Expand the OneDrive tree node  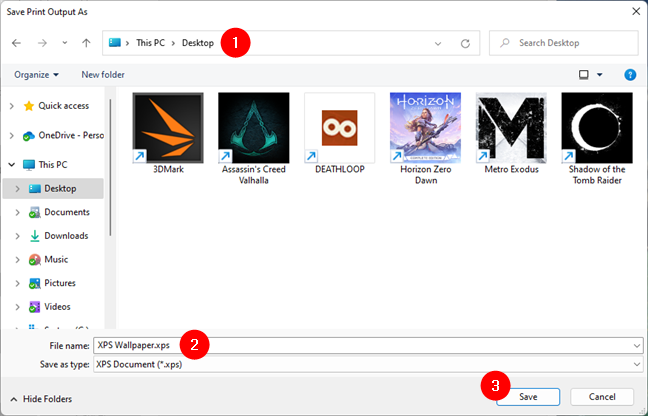[12, 135]
